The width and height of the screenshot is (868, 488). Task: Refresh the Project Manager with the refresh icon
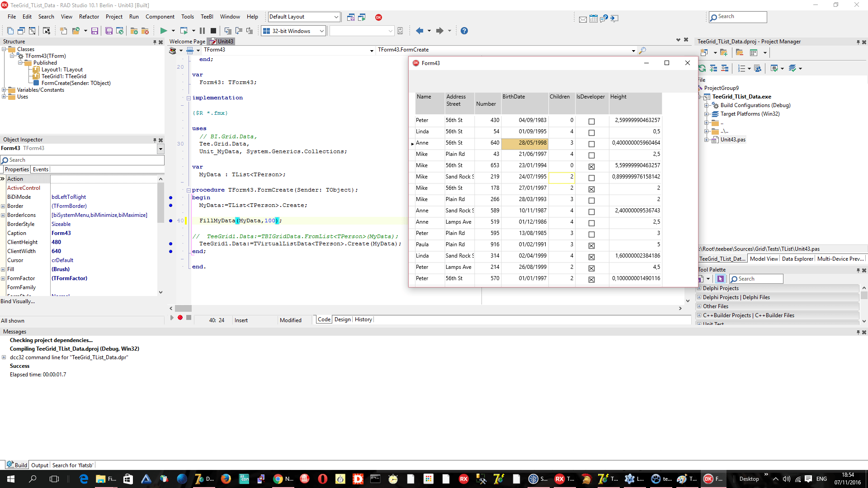(702, 68)
